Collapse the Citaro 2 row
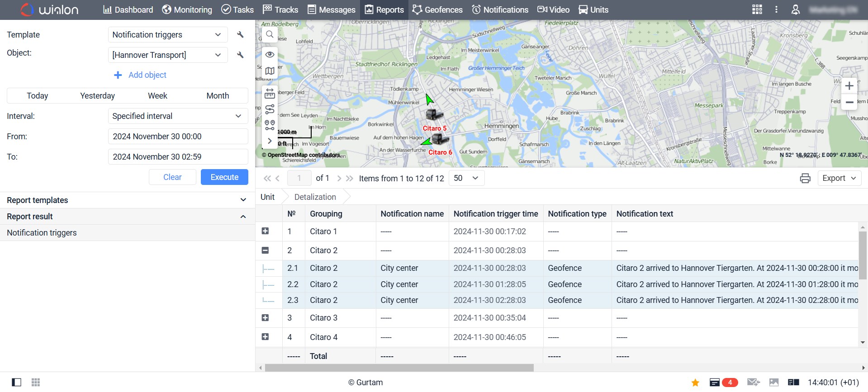The image size is (868, 392). pos(266,250)
